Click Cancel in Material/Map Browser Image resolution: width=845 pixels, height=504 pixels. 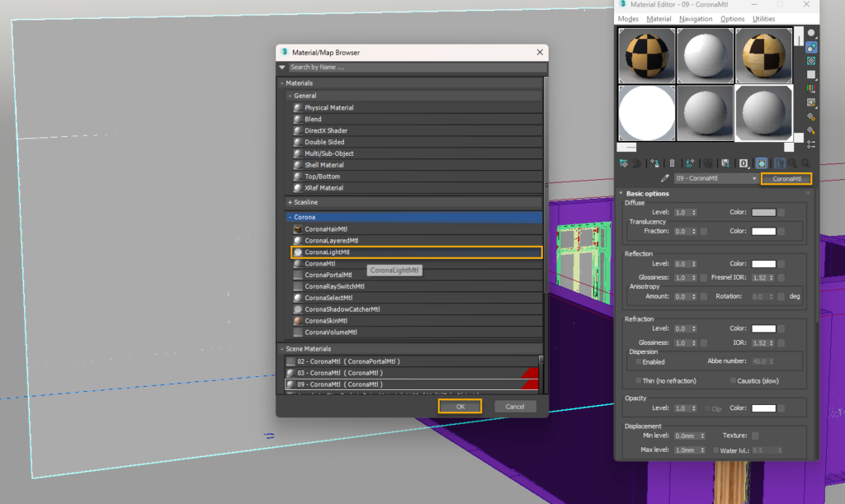click(515, 407)
